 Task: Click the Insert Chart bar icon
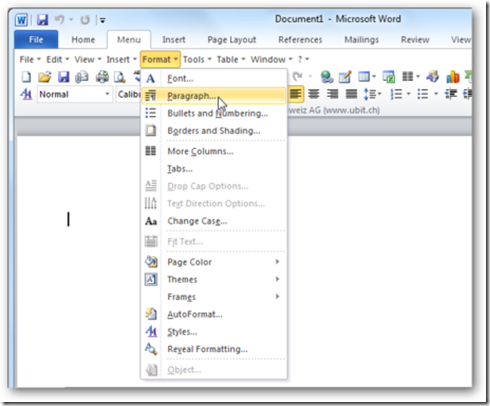453,77
